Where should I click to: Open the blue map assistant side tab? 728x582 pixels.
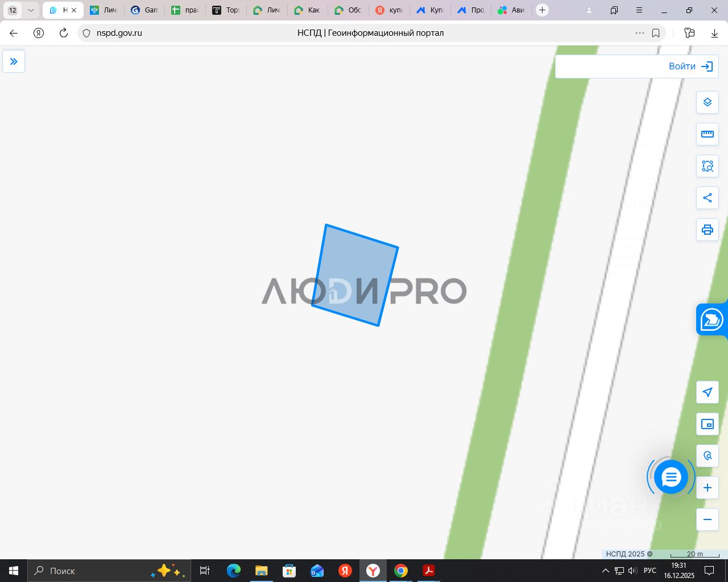[x=712, y=319]
